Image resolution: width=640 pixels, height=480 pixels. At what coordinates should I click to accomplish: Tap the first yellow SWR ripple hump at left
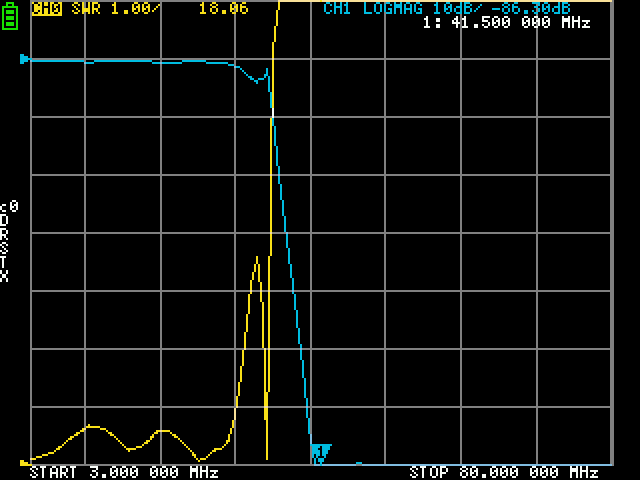(91, 426)
